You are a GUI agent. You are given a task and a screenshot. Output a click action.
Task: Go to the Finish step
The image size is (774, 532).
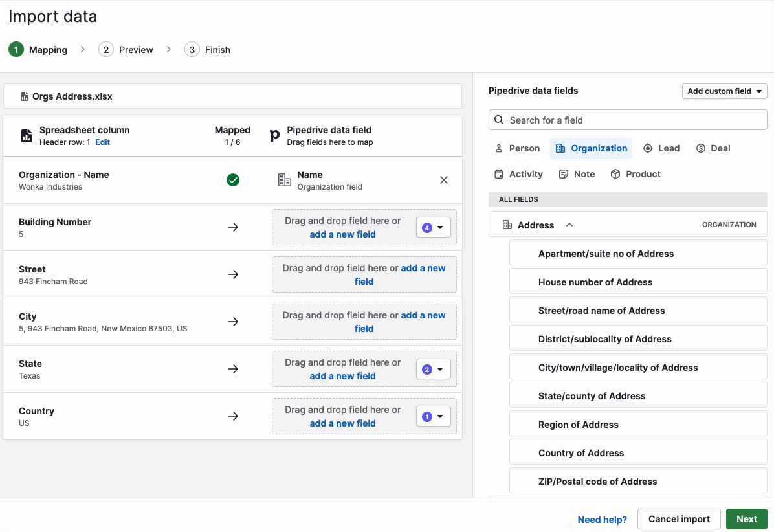pos(217,50)
